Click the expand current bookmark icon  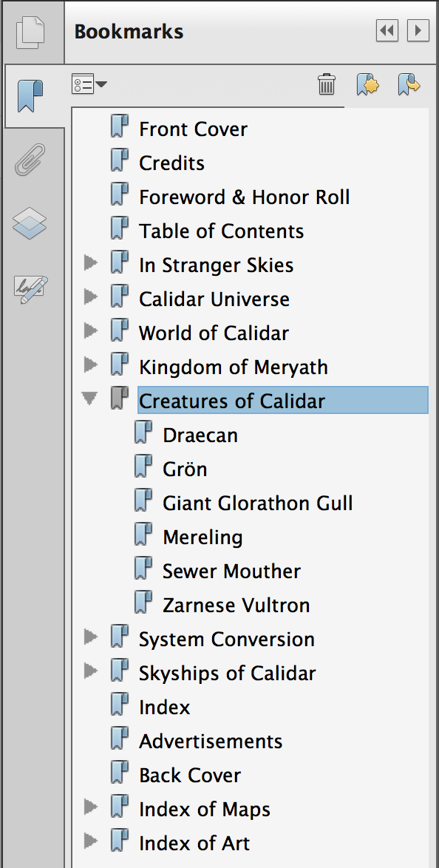[409, 85]
